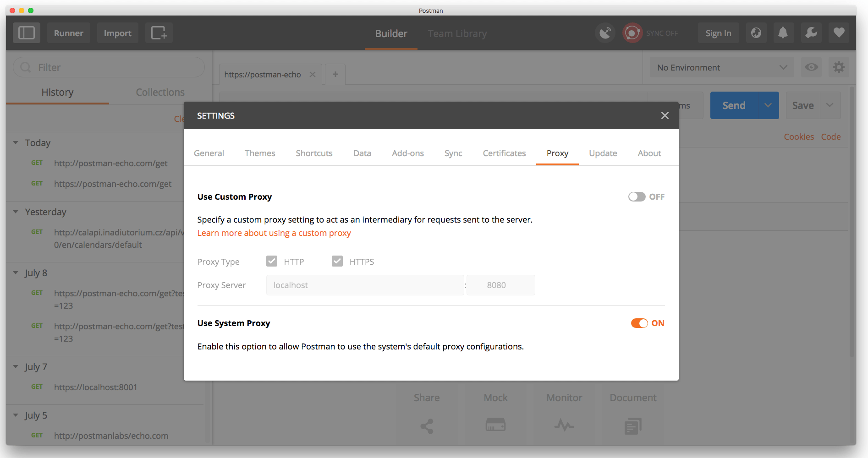
Task: Collapse the July 5 history group
Action: (x=16, y=415)
